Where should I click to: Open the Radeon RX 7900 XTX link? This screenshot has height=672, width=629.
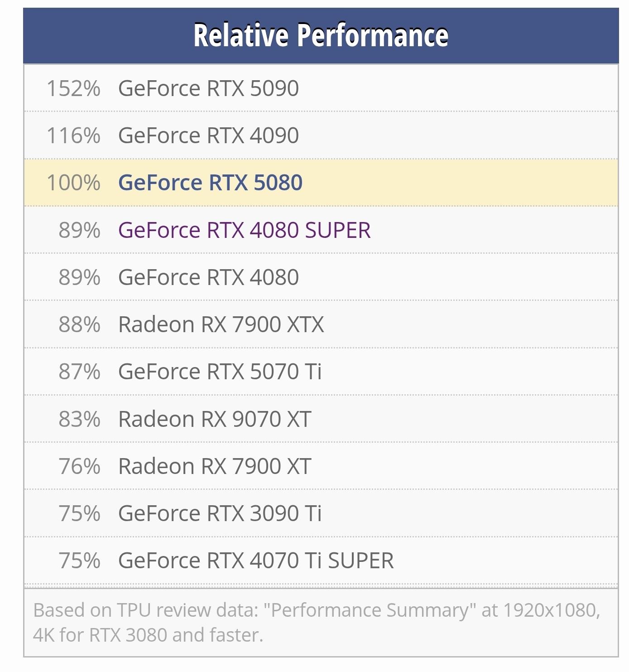pyautogui.click(x=221, y=324)
